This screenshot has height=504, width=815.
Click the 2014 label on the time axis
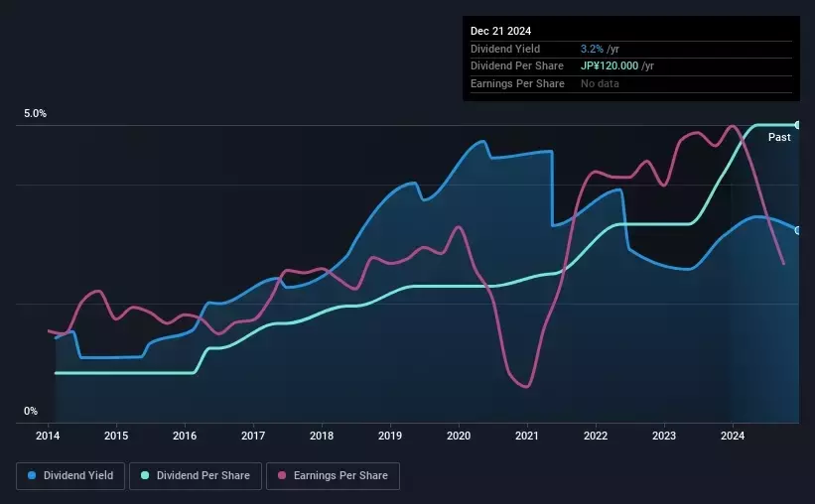click(48, 436)
